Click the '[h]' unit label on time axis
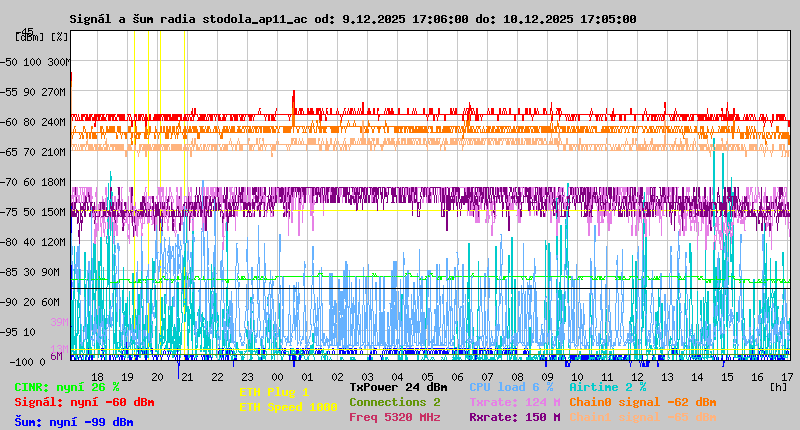Image resolution: width=800 pixels, height=430 pixels. pos(779,386)
